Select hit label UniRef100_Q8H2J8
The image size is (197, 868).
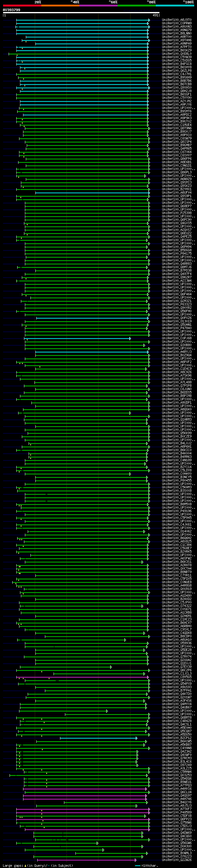(x=177, y=91)
